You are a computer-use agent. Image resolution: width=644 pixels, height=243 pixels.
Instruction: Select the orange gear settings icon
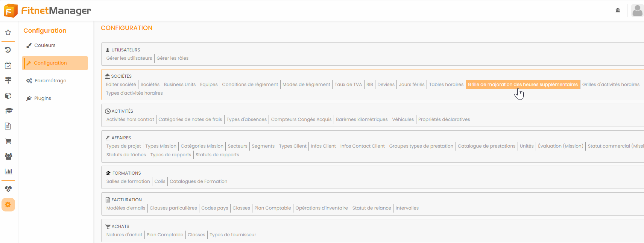tap(8, 205)
